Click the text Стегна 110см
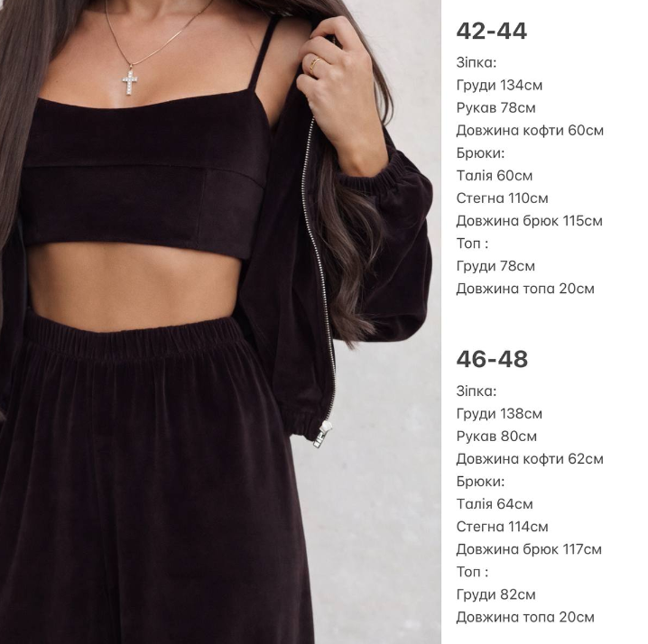The height and width of the screenshot is (644, 648). click(x=502, y=198)
